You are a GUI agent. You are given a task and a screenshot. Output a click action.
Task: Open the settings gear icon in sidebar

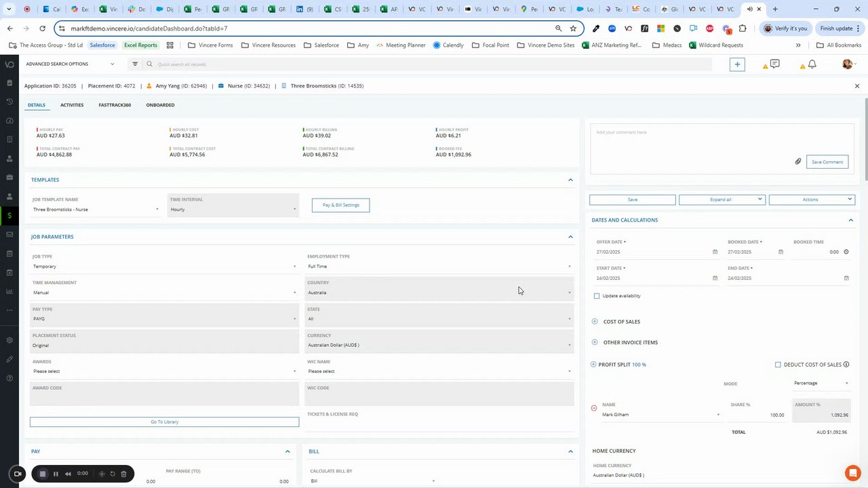tap(9, 340)
